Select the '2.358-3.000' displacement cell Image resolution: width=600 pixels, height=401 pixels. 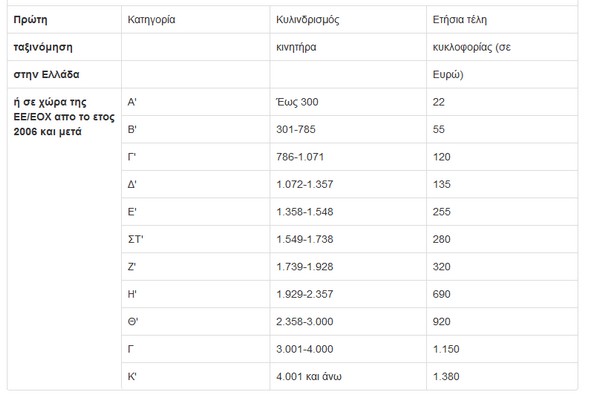[304, 320]
